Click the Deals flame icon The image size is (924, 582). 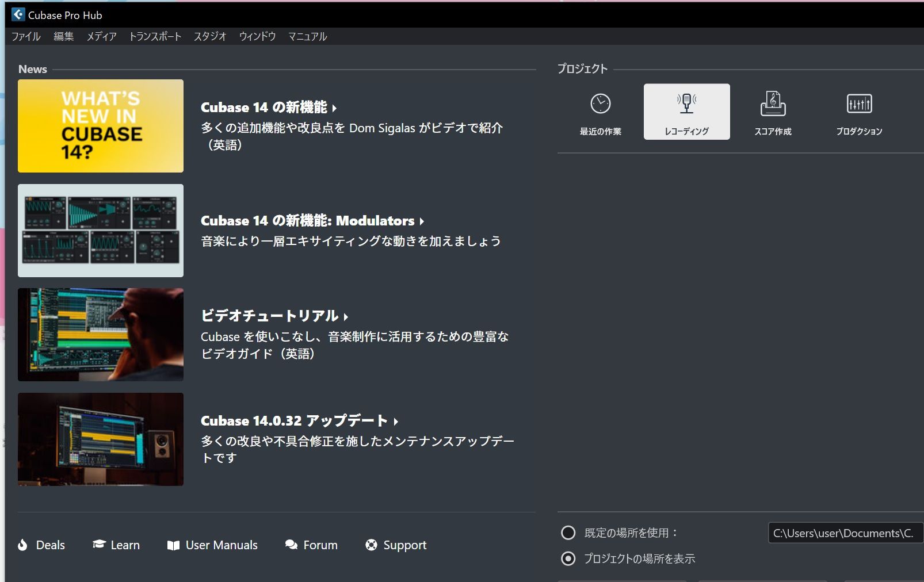[x=22, y=545]
